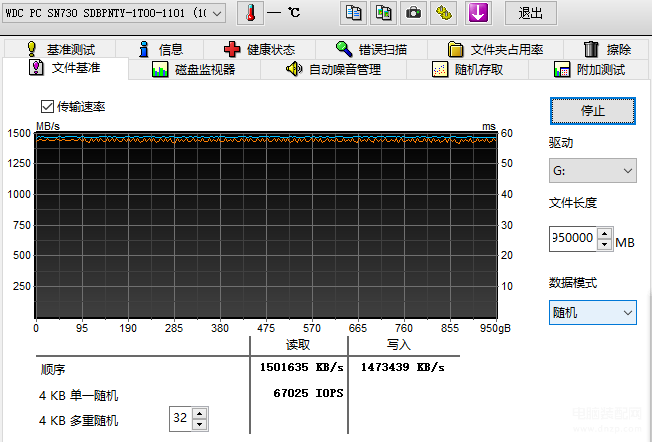This screenshot has width=652, height=442.
Task: Switch to the 信息 tab
Action: 160,49
